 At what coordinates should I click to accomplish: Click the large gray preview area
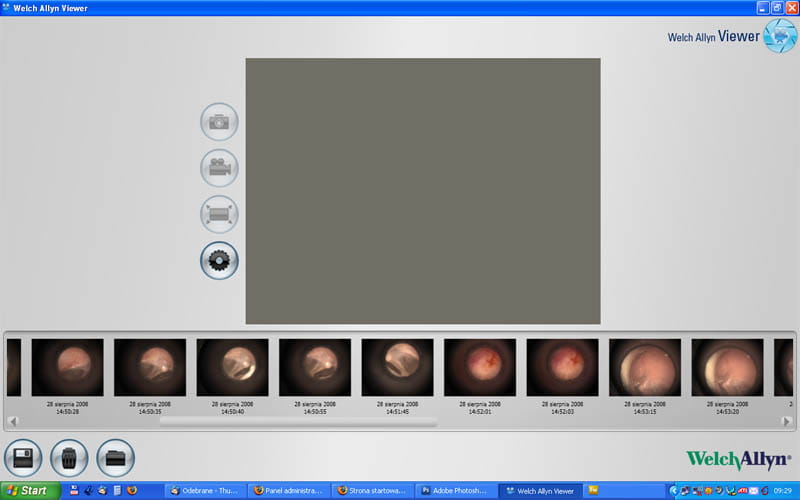tap(423, 191)
